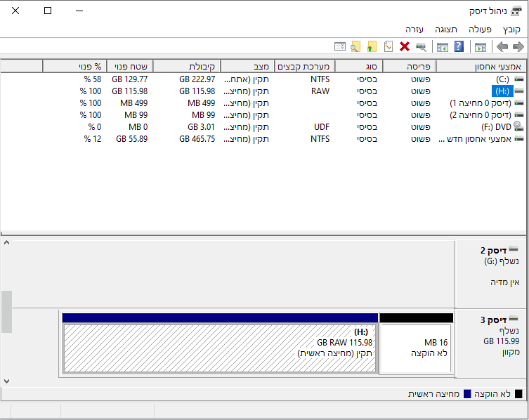Click the דיסק 3 disk label panel

(x=490, y=343)
